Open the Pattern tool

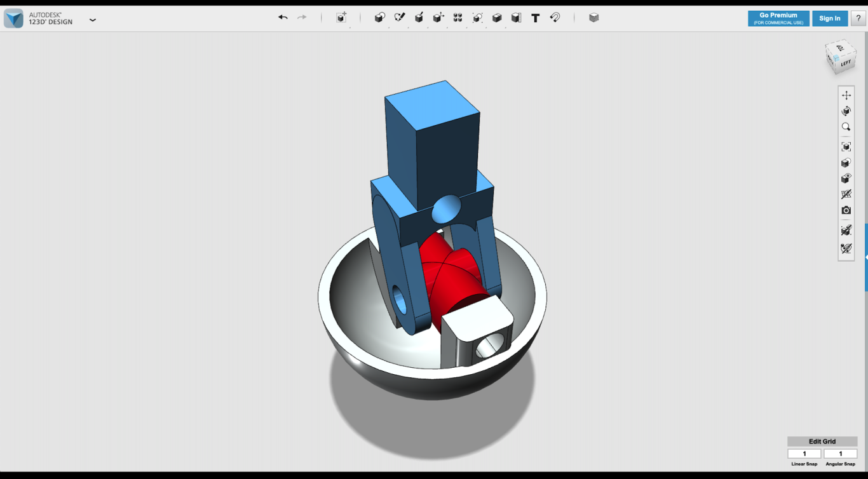(x=458, y=18)
